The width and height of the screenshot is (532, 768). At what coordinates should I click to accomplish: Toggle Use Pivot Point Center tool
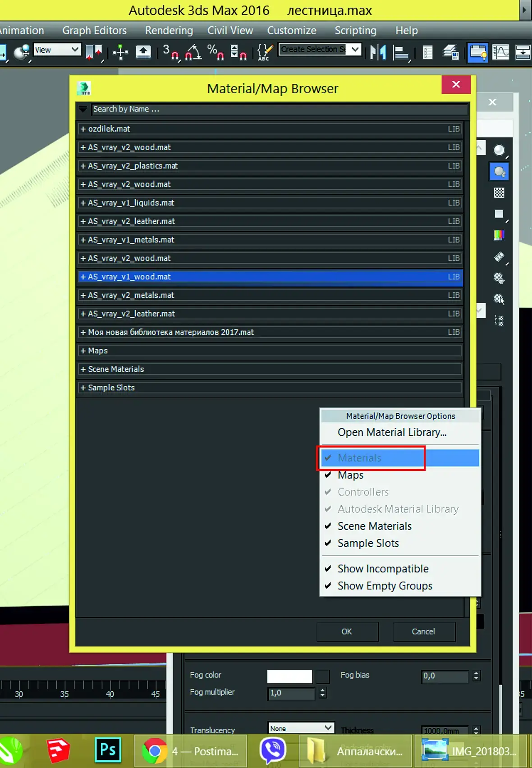[x=94, y=52]
